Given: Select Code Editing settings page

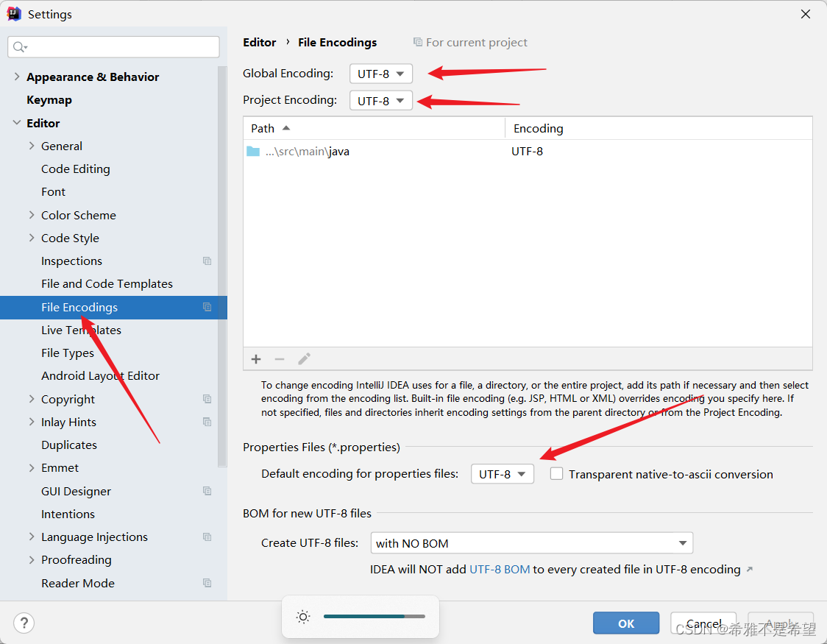Looking at the screenshot, I should coord(76,169).
